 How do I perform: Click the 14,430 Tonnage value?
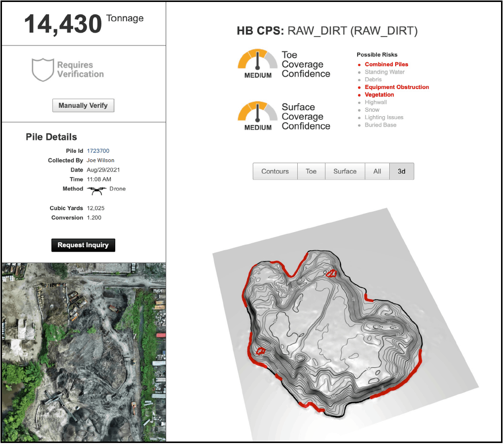coord(63,24)
